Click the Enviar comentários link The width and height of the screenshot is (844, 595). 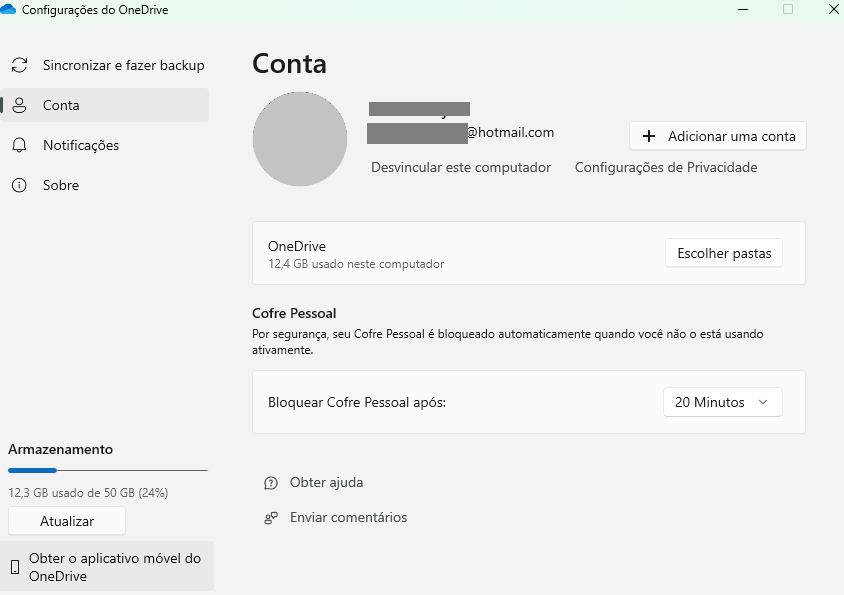tap(348, 517)
